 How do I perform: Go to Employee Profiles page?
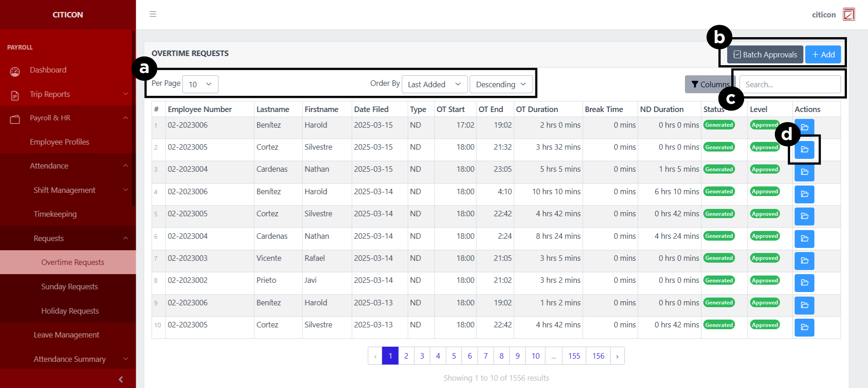click(x=59, y=142)
